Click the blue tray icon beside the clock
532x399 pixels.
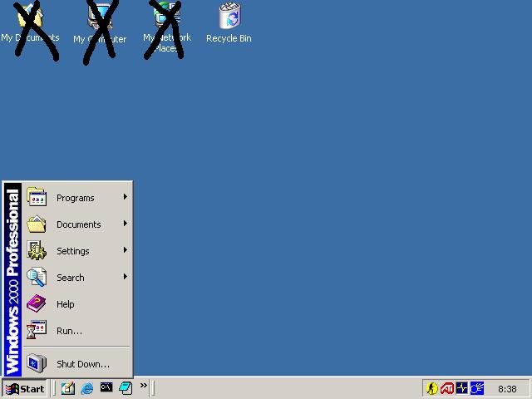477,388
